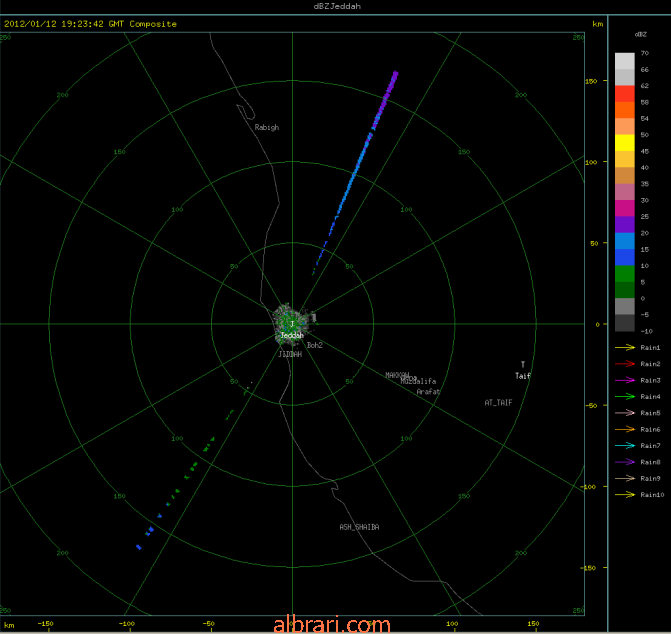Click the -10 value on dBZ scale
671x634 pixels.
coord(646,331)
